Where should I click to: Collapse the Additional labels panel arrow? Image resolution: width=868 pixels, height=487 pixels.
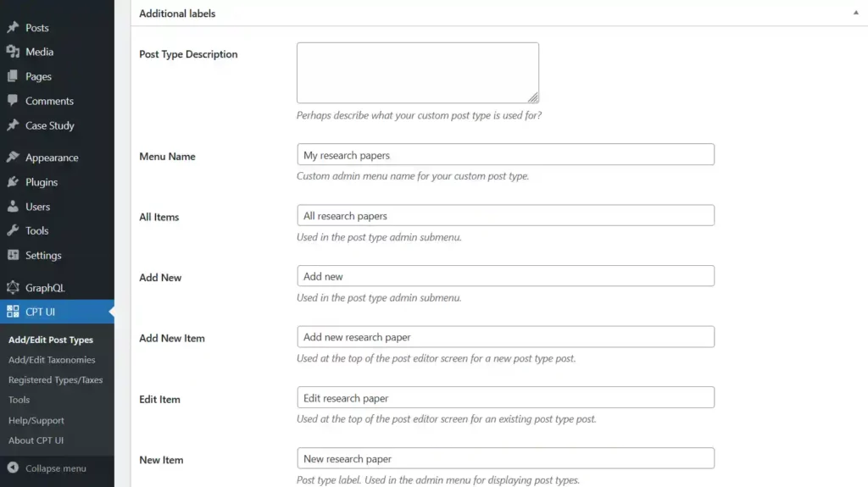click(x=856, y=13)
